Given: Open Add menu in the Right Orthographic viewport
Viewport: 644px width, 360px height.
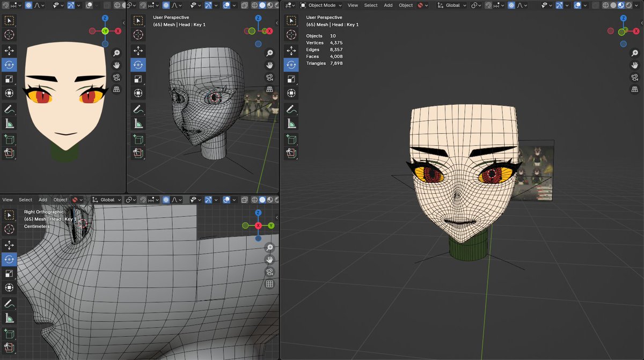Looking at the screenshot, I should [x=43, y=200].
